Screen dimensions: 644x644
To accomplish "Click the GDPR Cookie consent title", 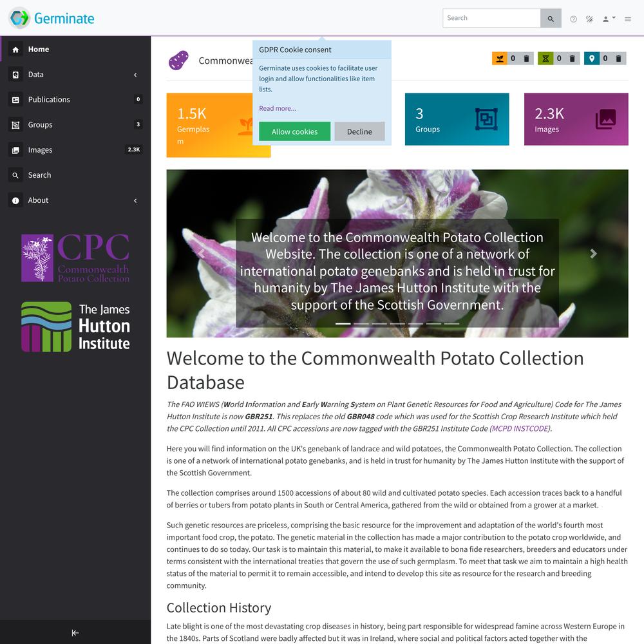I will click(295, 50).
